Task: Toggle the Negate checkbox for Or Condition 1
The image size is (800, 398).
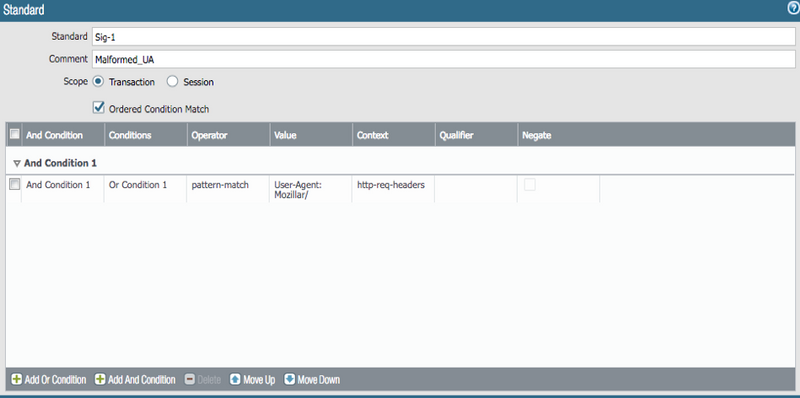Action: (530, 185)
